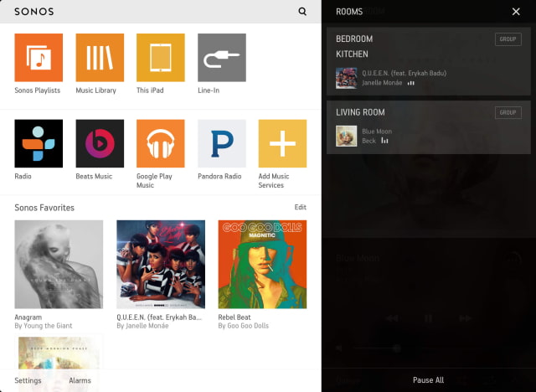536x392 pixels.
Task: Choose the Line-In source icon
Action: point(222,58)
